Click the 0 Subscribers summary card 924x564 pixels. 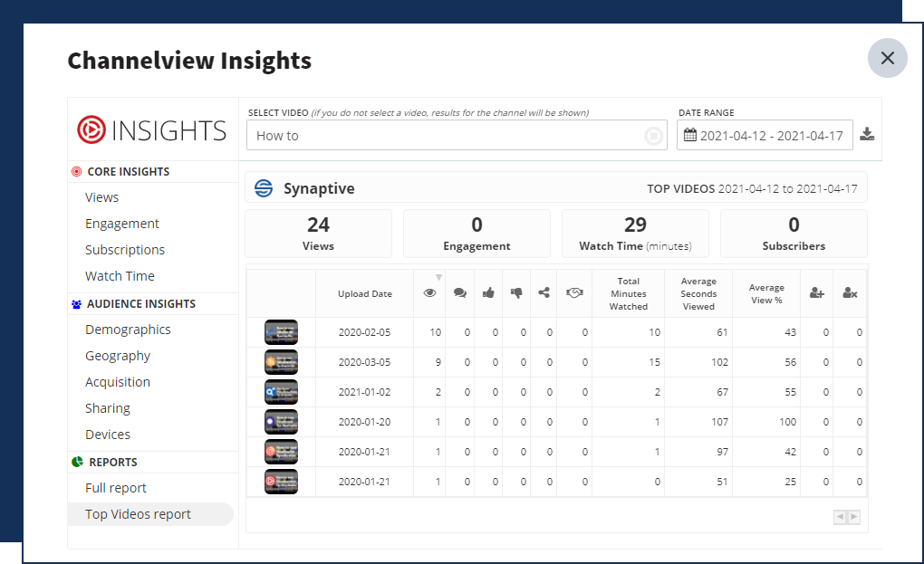pyautogui.click(x=794, y=234)
